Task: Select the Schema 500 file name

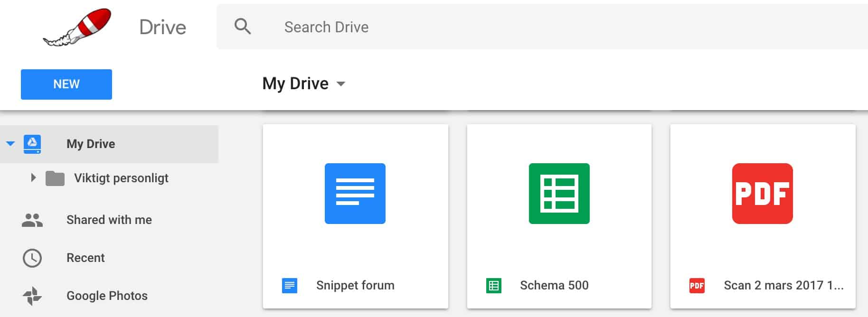Action: click(x=554, y=285)
